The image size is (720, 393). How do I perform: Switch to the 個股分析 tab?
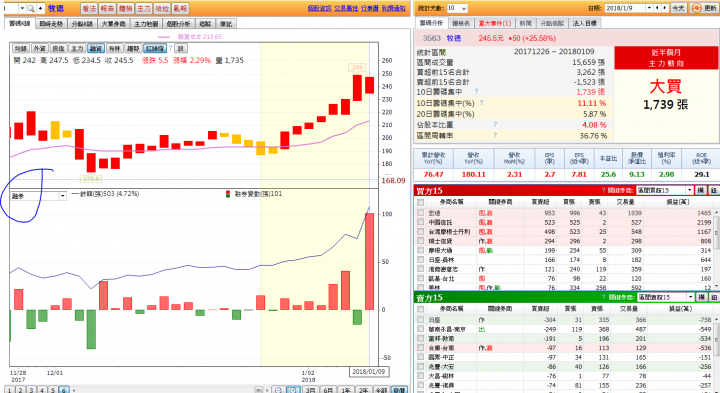coord(178,24)
